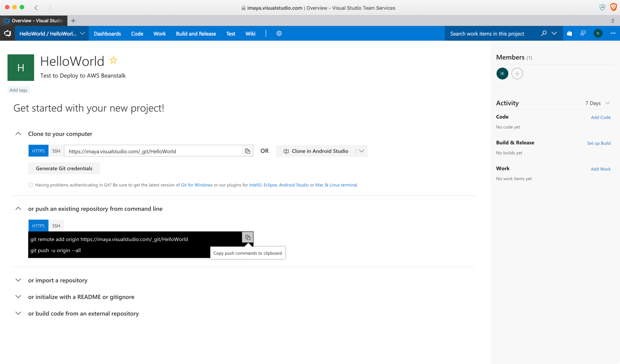Click the Brave shield icon in title bar
Viewport: 620px width, 364px height.
click(x=602, y=8)
